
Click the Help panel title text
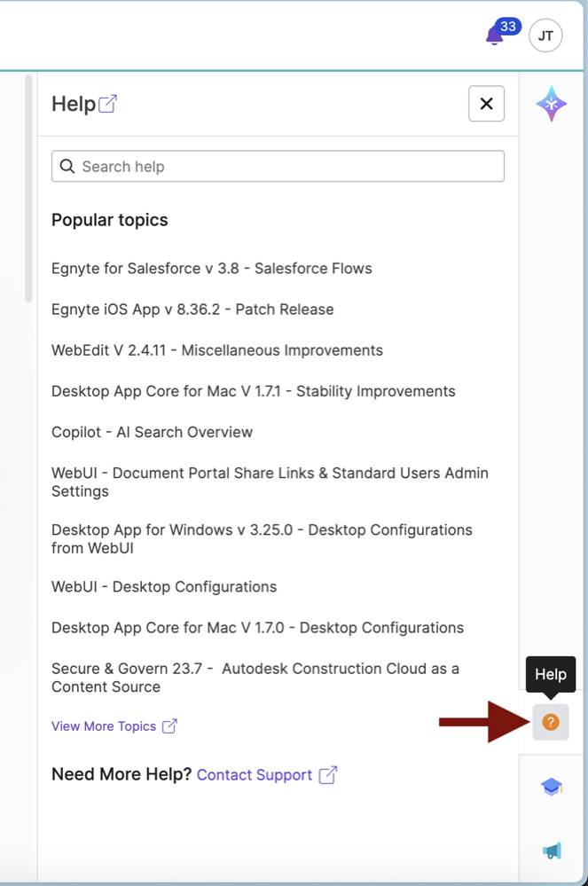(74, 104)
